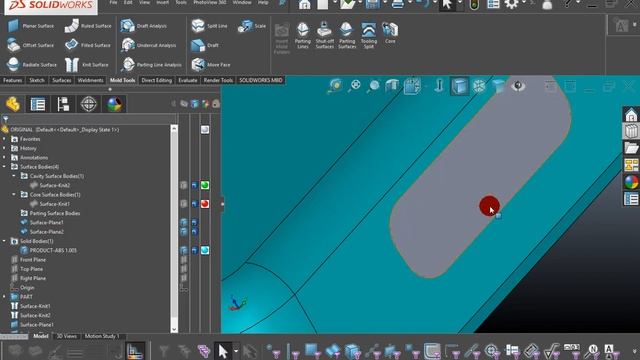Open the Appearances task pane icon
The width and height of the screenshot is (640, 360).
[x=631, y=182]
